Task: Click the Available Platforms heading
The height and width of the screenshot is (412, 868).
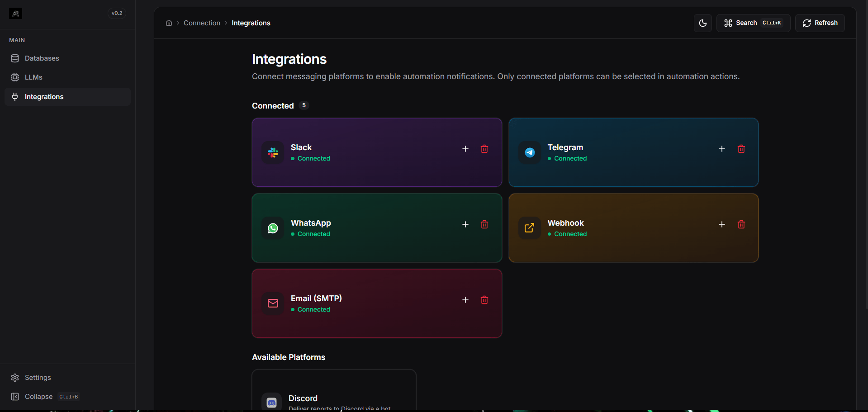Action: pos(289,357)
